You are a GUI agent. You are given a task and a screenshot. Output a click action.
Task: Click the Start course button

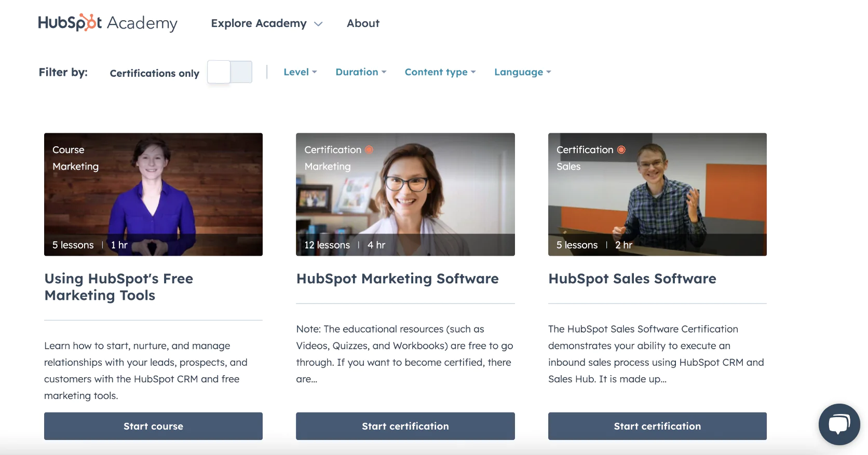[x=153, y=426]
